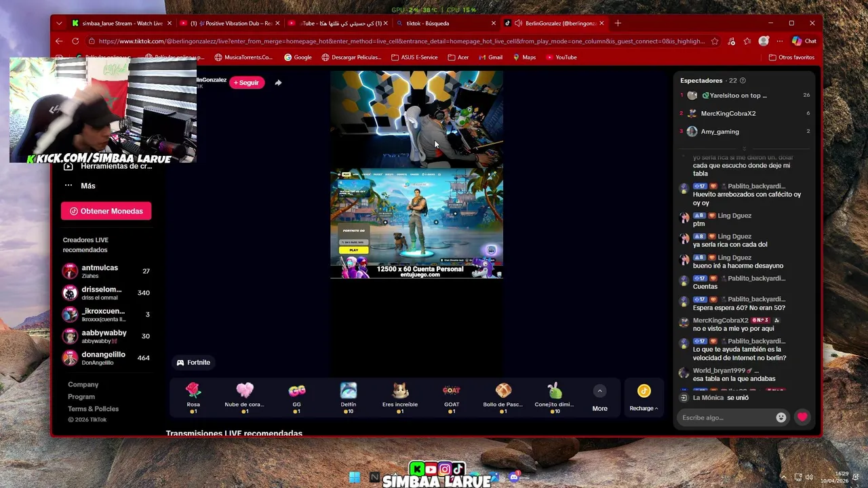Open Copilot Chat sidebar button
This screenshot has width=868, height=488.
point(804,41)
